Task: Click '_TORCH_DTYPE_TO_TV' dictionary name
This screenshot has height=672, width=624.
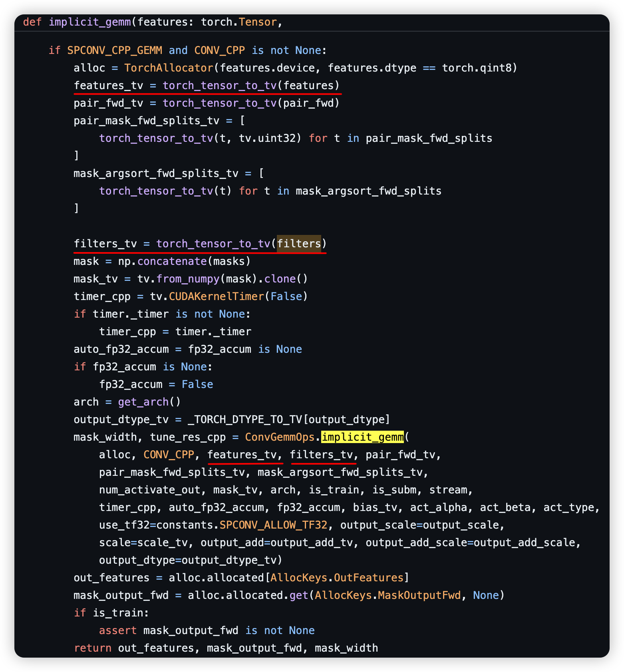Action: coord(245,420)
